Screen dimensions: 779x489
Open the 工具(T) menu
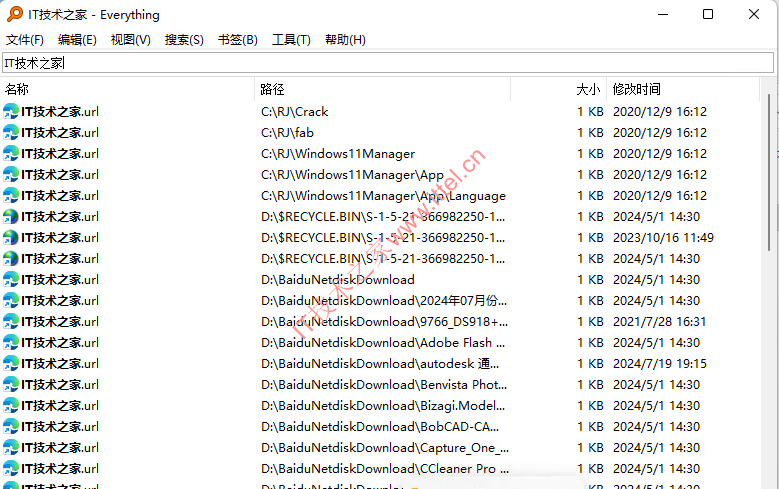coord(291,40)
